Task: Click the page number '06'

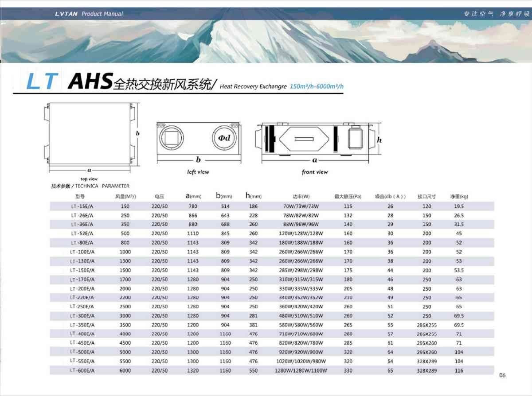Action: click(x=502, y=375)
